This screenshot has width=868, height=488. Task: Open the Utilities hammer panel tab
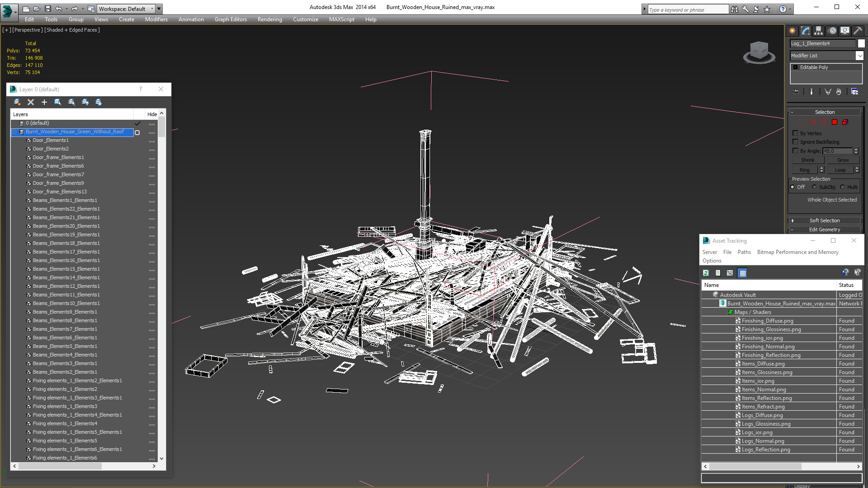pos(858,31)
